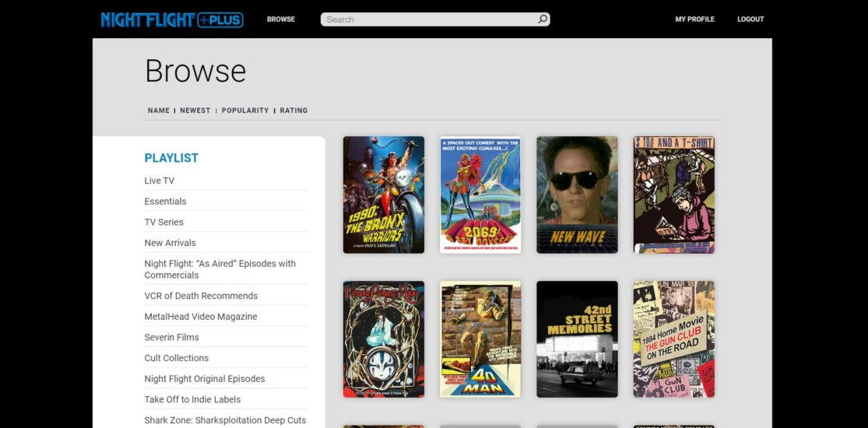
Task: Select the Vampire Princess Miyu poster
Action: click(384, 339)
